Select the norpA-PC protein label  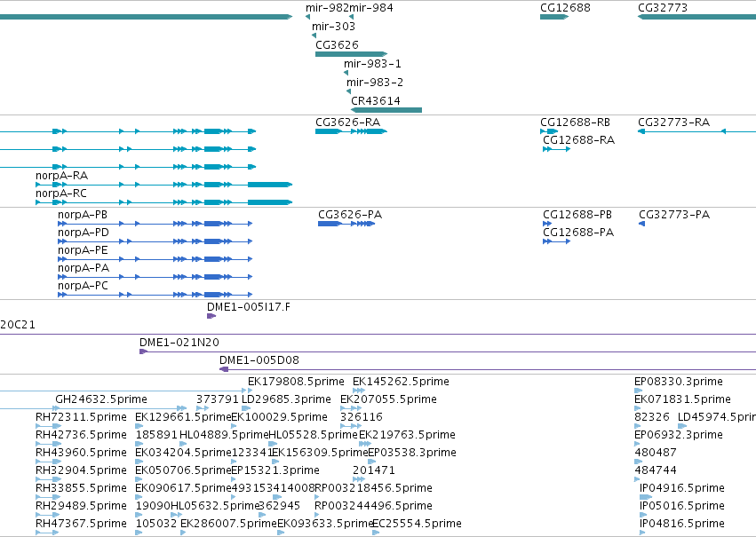tap(83, 286)
